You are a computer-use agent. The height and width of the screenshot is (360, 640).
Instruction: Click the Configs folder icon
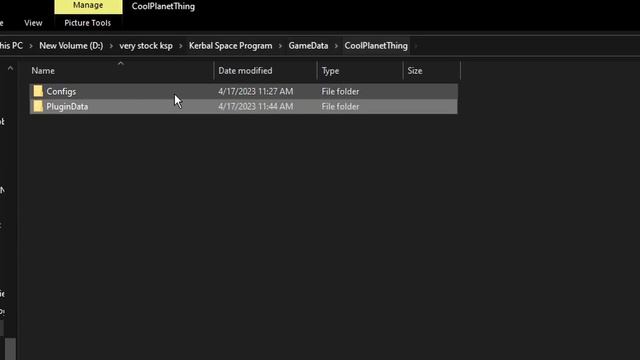click(38, 91)
